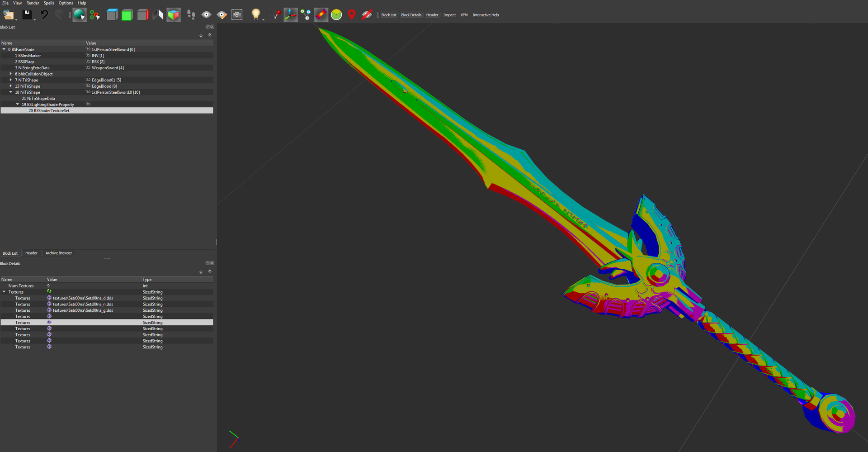This screenshot has height=452, width=868.
Task: Click toolbar Header button
Action: (x=432, y=15)
